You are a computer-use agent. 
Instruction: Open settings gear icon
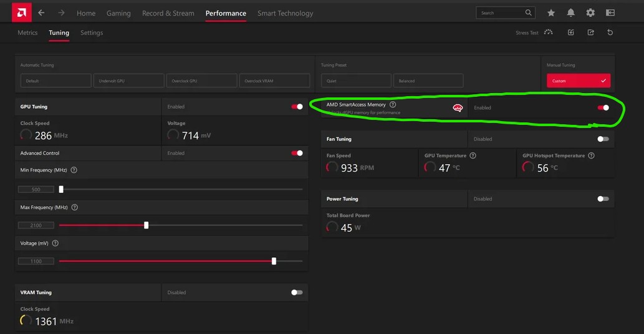tap(590, 12)
